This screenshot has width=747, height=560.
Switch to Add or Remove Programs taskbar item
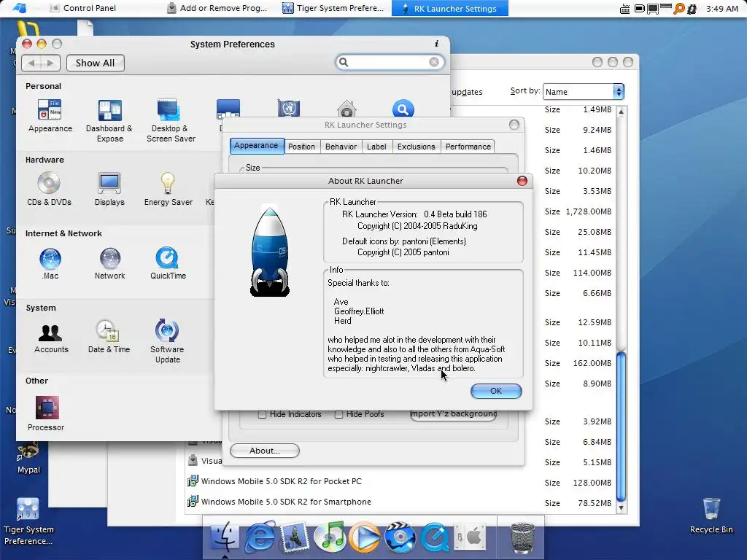217,8
